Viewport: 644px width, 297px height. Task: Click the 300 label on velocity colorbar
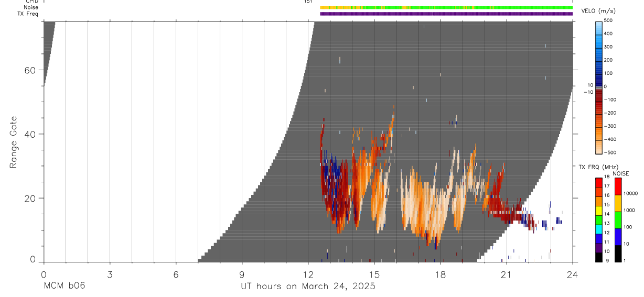tap(609, 47)
